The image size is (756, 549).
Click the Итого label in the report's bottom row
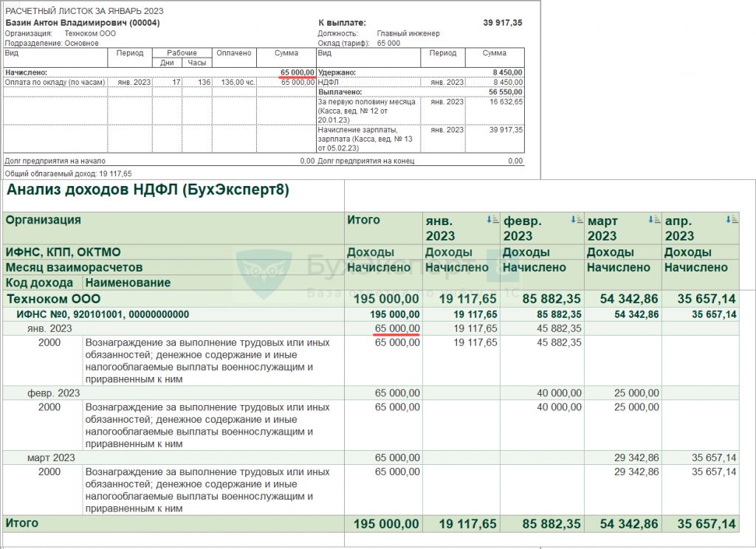(21, 523)
